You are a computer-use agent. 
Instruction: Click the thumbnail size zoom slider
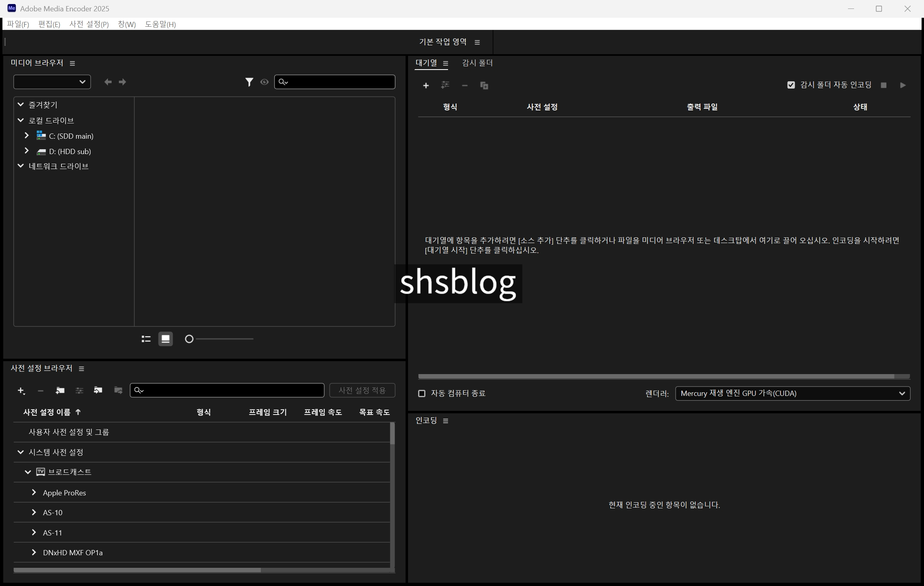[x=220, y=339]
